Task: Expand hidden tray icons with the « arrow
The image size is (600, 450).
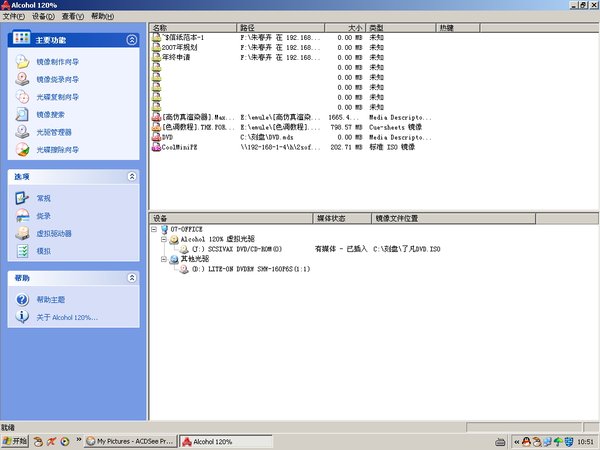Action: tap(517, 442)
